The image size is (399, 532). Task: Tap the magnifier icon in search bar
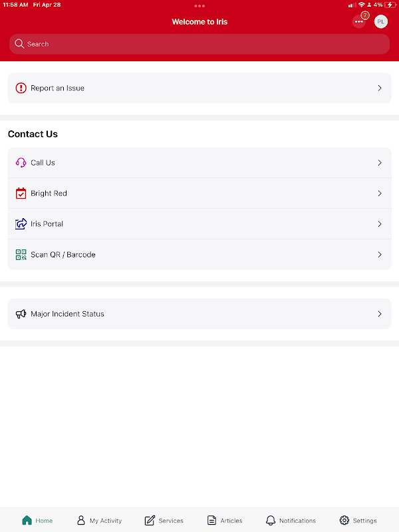point(19,44)
